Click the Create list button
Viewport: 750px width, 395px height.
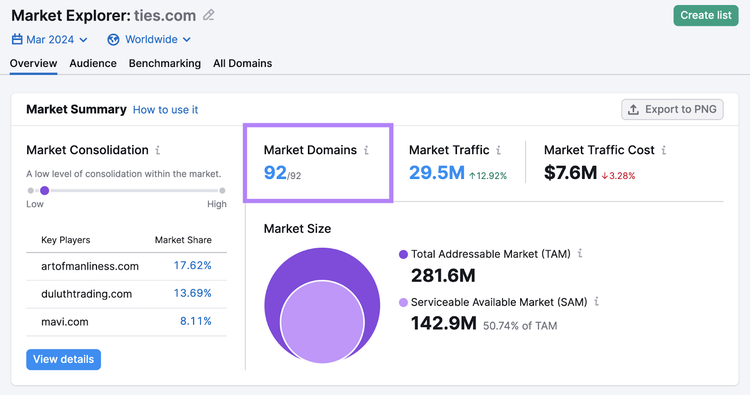pos(706,15)
